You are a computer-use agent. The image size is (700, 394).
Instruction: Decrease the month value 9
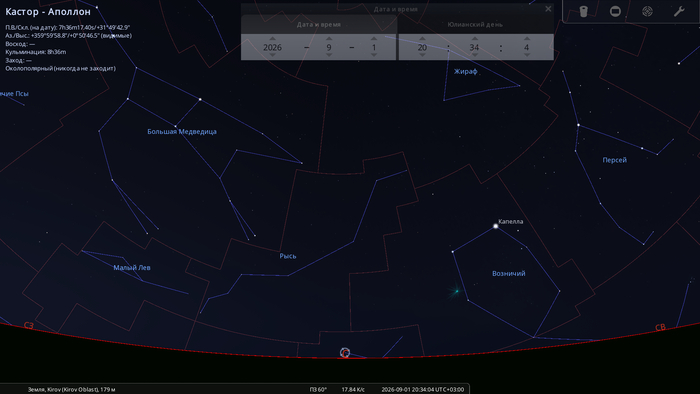(x=329, y=55)
